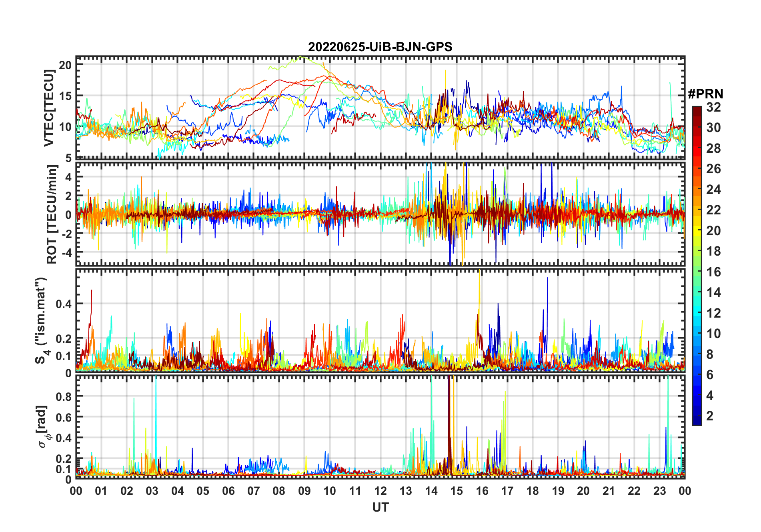This screenshot has width=761, height=532.
Task: Click x-axis tick label 12
Action: click(380, 491)
